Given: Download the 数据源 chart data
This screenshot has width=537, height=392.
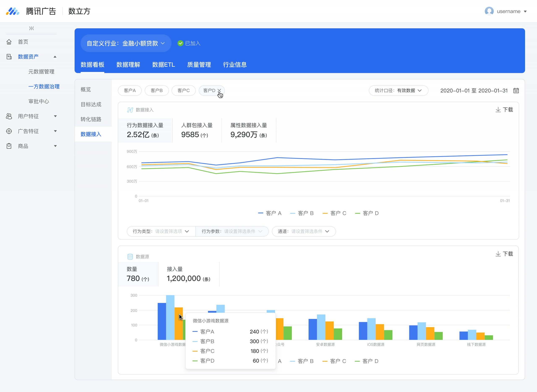Looking at the screenshot, I should coord(504,254).
